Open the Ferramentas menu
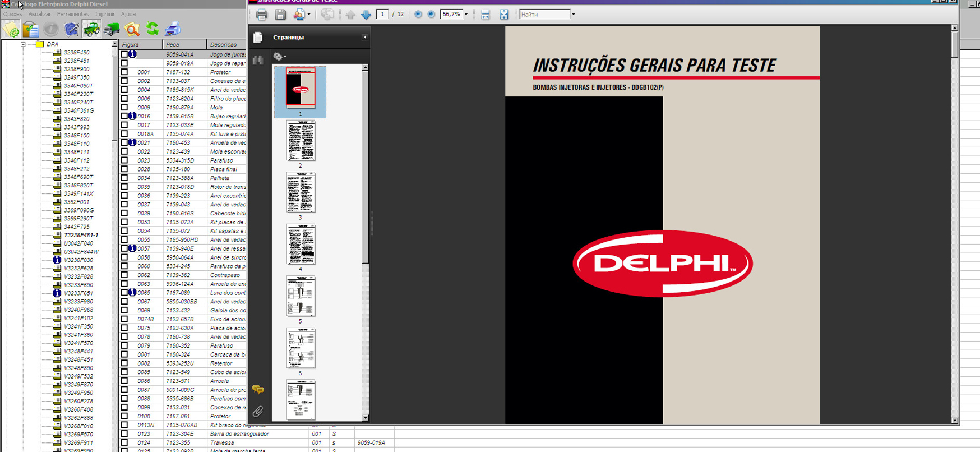Viewport: 980px width, 452px height. click(73, 14)
